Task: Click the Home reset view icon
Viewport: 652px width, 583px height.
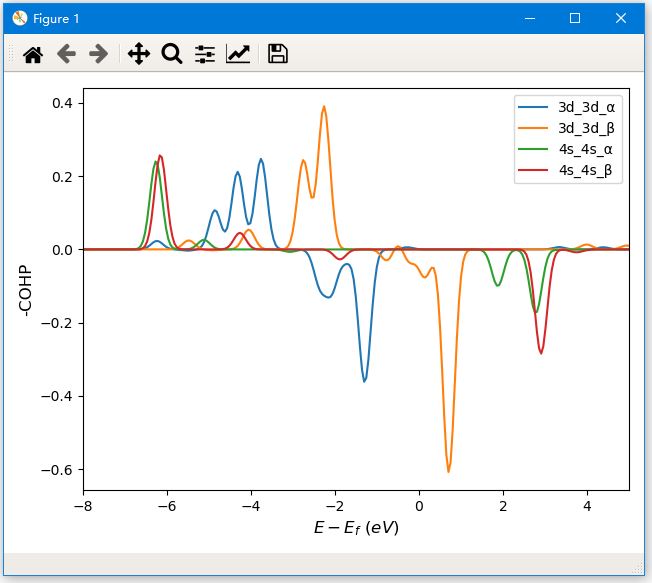Action: [x=33, y=54]
